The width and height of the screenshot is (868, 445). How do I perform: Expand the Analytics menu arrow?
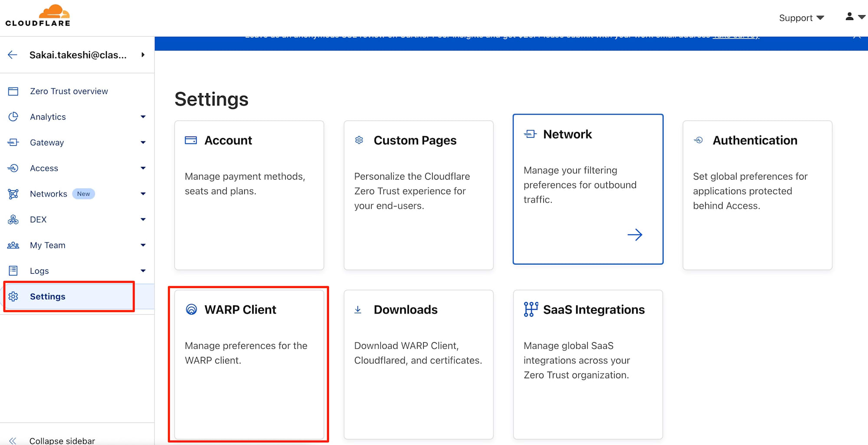tap(143, 117)
